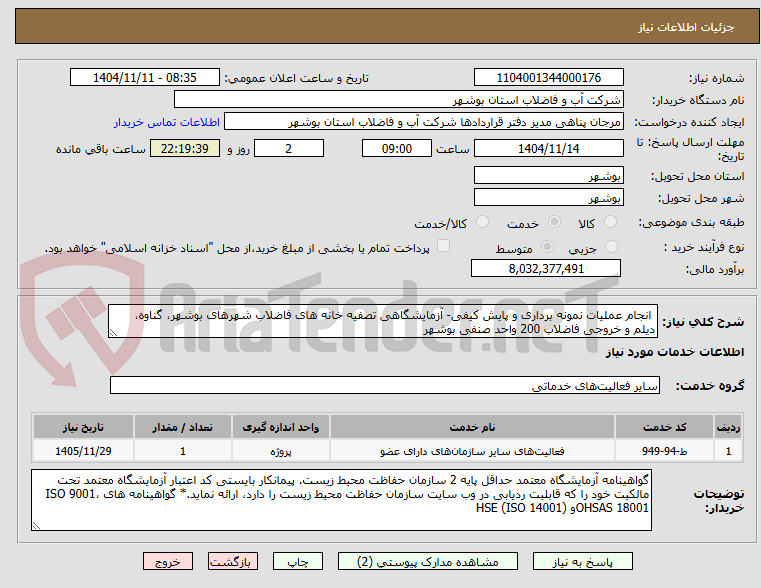
Task: Click the 'برآورد مالی:' label
Action: [x=714, y=269]
